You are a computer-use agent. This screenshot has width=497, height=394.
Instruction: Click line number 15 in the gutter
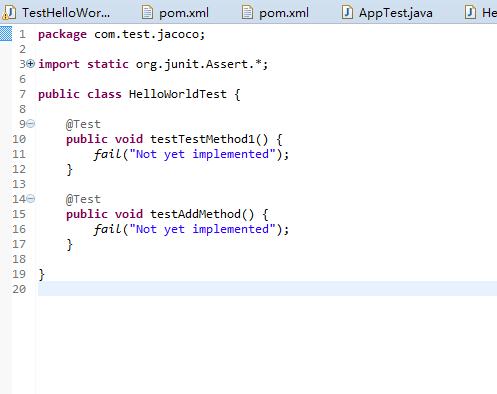pyautogui.click(x=19, y=214)
